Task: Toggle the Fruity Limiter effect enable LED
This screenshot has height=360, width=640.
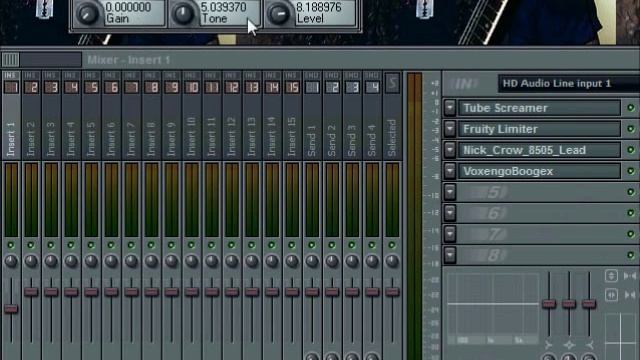Action: 631,129
